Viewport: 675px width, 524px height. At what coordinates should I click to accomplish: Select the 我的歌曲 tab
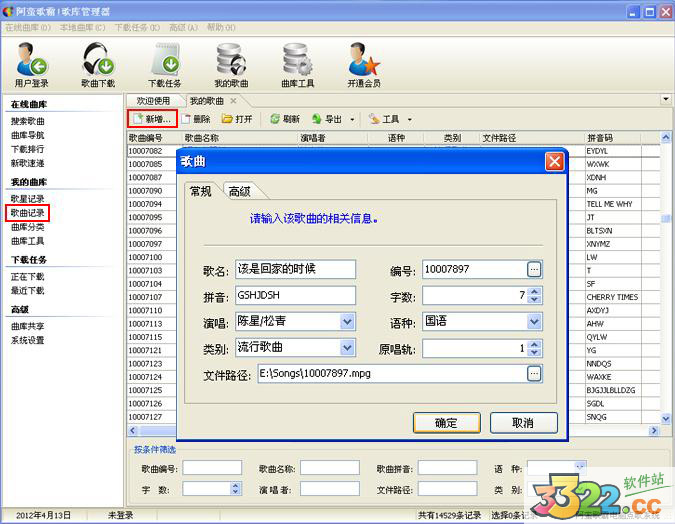pyautogui.click(x=207, y=101)
